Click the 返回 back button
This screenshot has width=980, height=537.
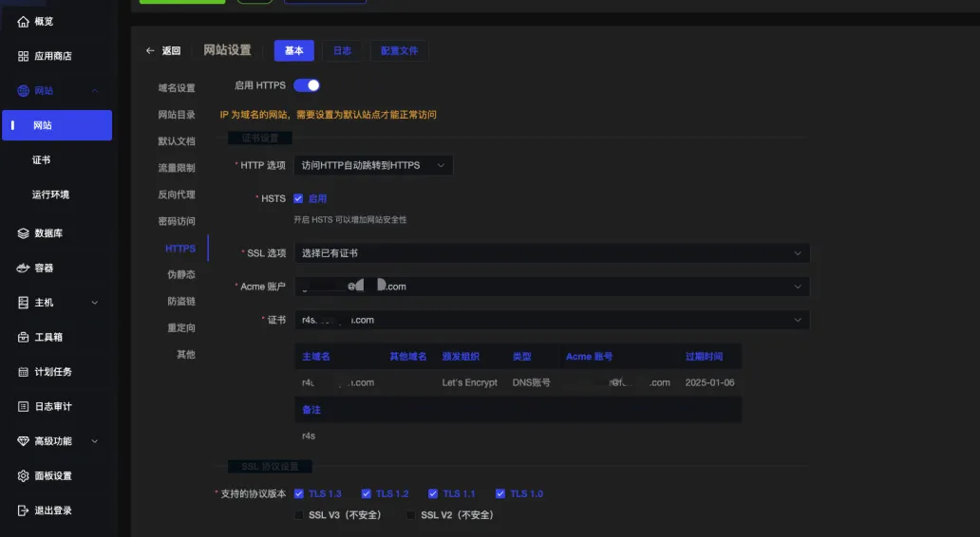(x=162, y=51)
